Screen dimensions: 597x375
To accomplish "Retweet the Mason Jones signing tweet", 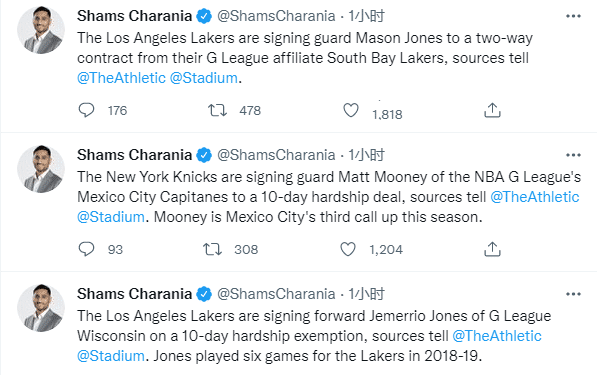I will click(217, 110).
